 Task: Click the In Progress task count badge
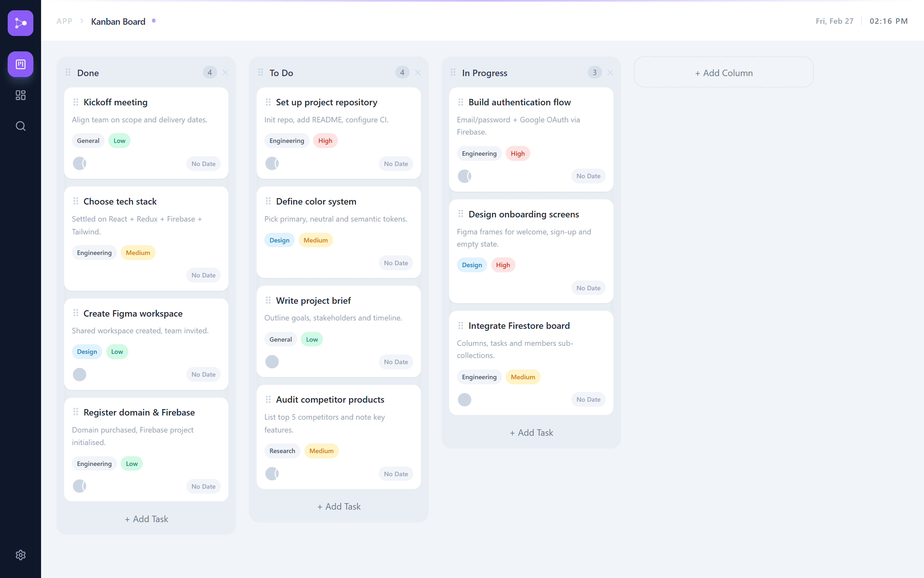[595, 72]
